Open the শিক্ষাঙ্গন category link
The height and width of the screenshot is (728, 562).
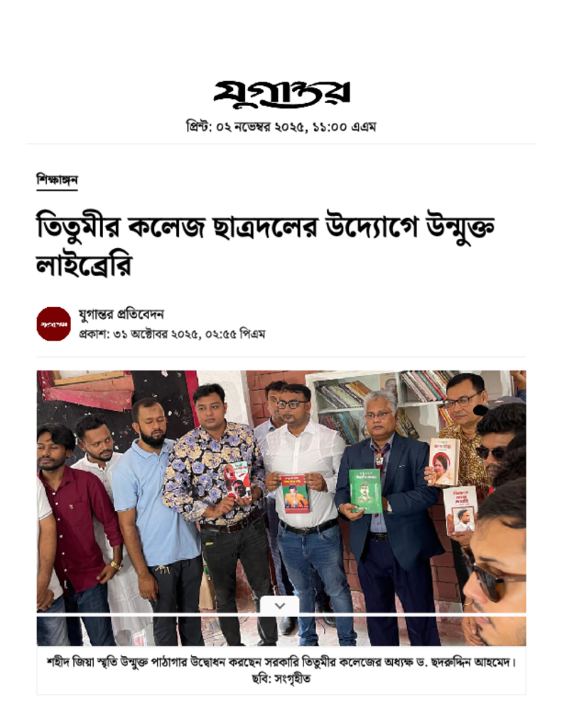point(57,180)
